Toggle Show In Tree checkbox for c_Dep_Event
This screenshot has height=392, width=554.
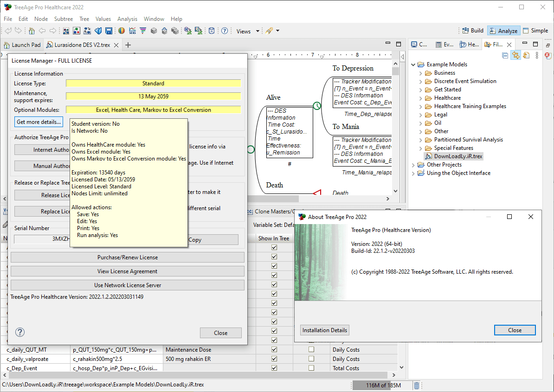tap(274, 367)
